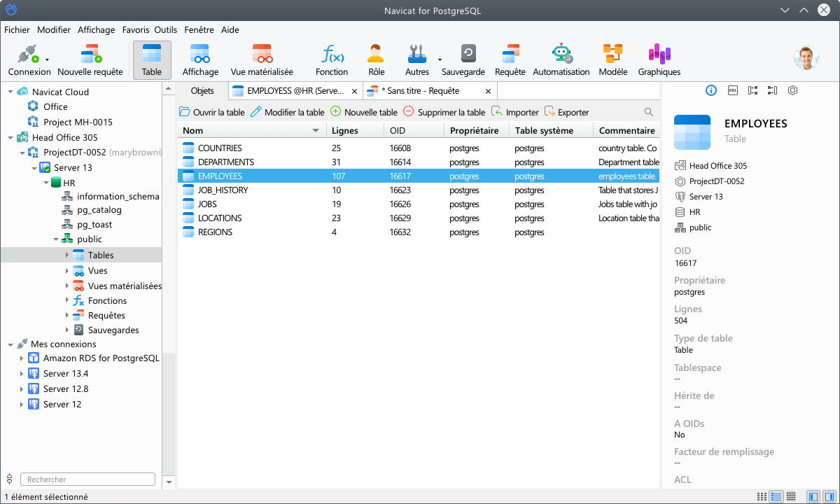840x504 pixels.
Task: Select the JOB_HISTORY table row
Action: click(419, 190)
